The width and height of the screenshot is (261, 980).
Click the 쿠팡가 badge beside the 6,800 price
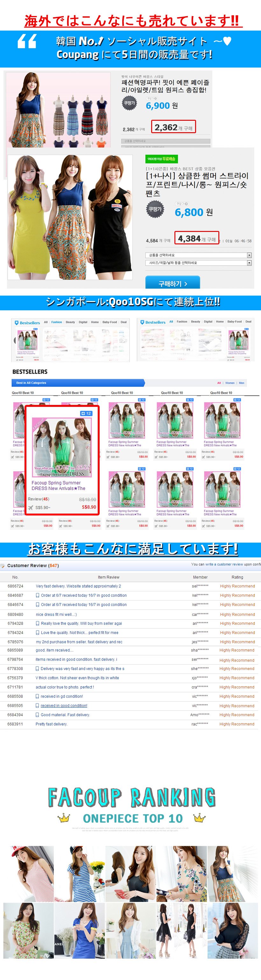(x=155, y=209)
